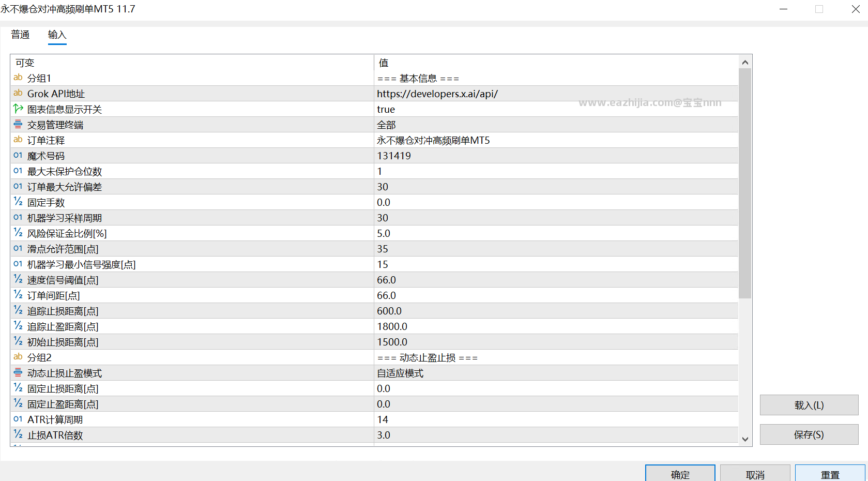Click scrollbar up arrow in parameter list
Screen dimensions: 868x481
coord(745,62)
